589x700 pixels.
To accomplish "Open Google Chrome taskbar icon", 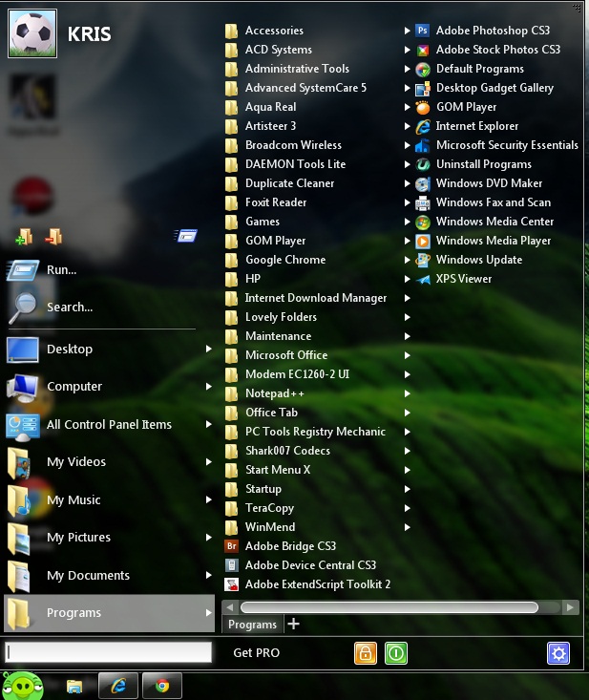I will click(x=162, y=686).
